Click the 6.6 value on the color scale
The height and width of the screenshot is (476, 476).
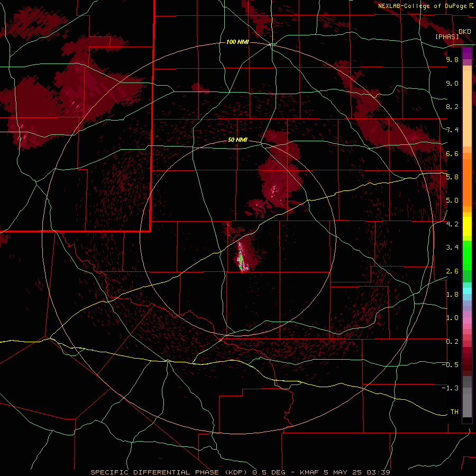452,153
